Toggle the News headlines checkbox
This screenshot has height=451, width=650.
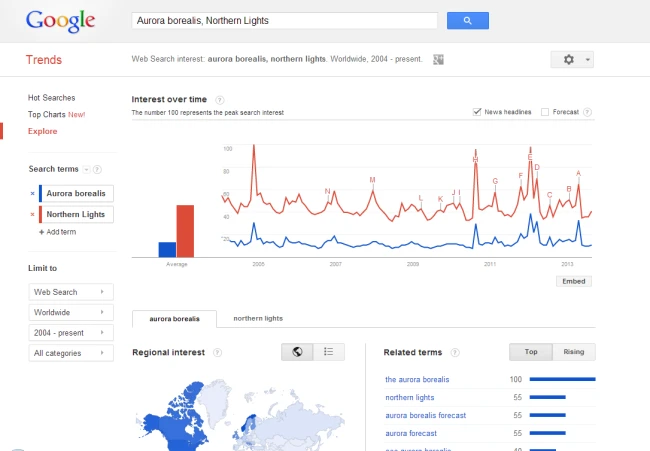point(477,112)
